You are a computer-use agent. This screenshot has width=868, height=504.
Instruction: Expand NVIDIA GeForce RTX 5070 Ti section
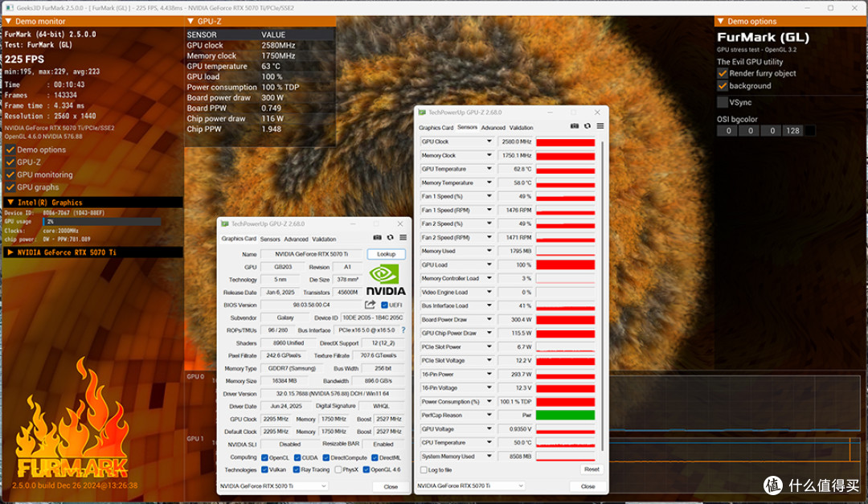[10, 252]
